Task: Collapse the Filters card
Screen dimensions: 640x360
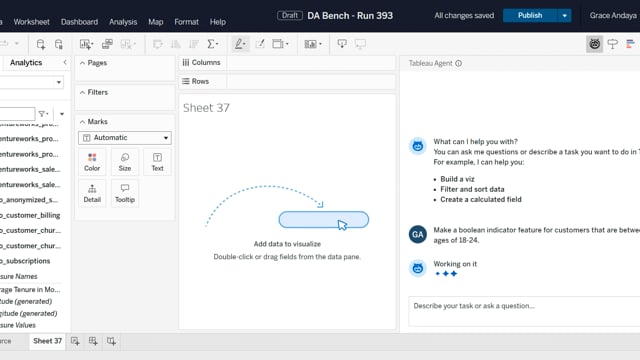Action: (x=82, y=92)
